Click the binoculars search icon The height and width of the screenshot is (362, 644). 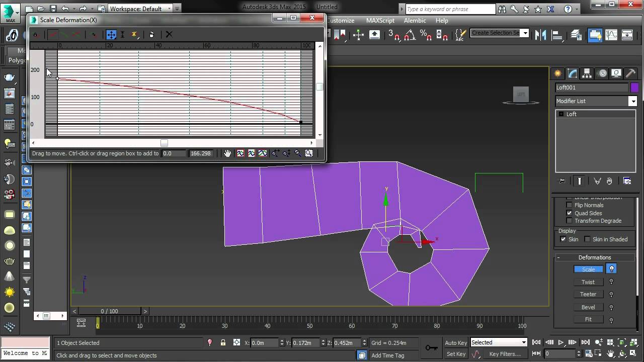click(502, 9)
